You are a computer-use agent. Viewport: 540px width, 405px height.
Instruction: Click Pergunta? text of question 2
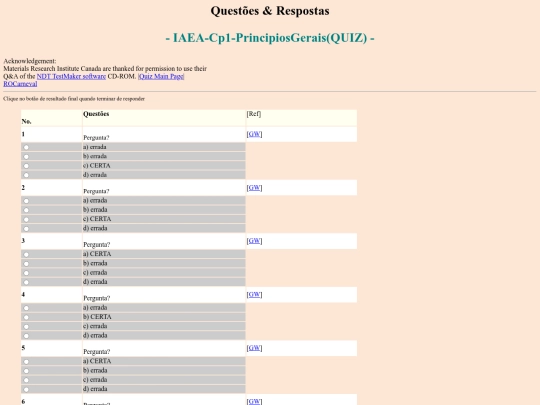point(96,191)
